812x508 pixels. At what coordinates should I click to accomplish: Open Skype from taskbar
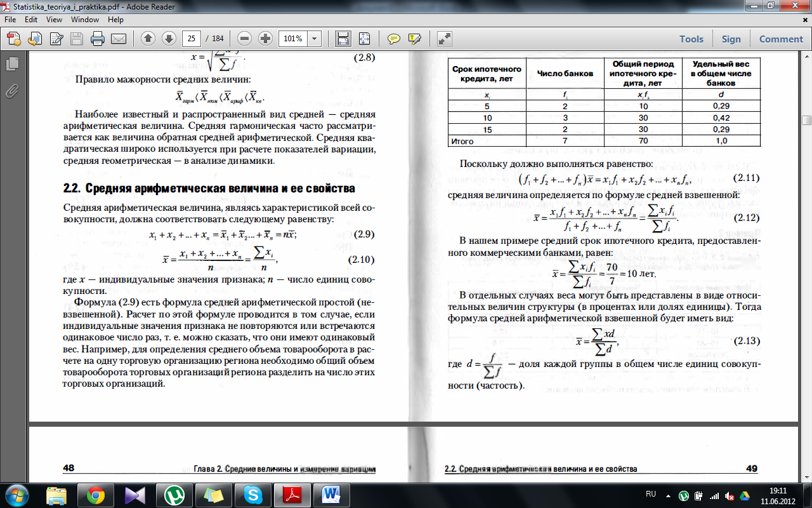tap(252, 495)
